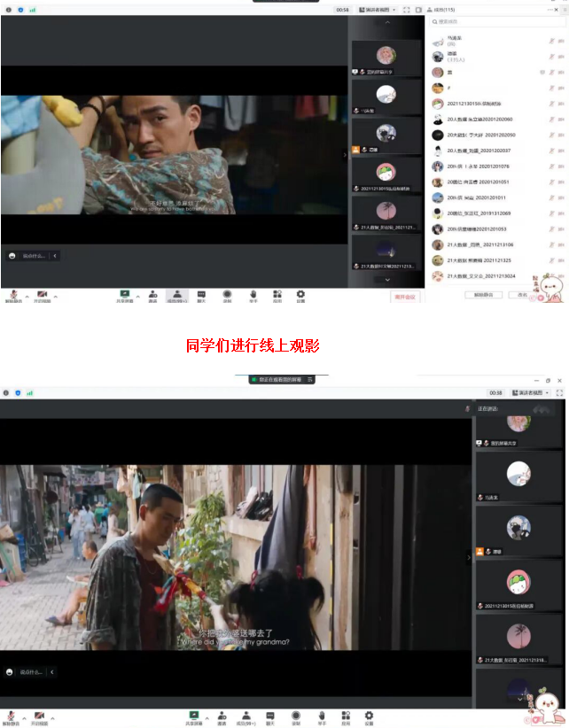Click 共享屏幕 share screen icon in upper toolbar
The width and height of the screenshot is (569, 728).
(x=124, y=296)
